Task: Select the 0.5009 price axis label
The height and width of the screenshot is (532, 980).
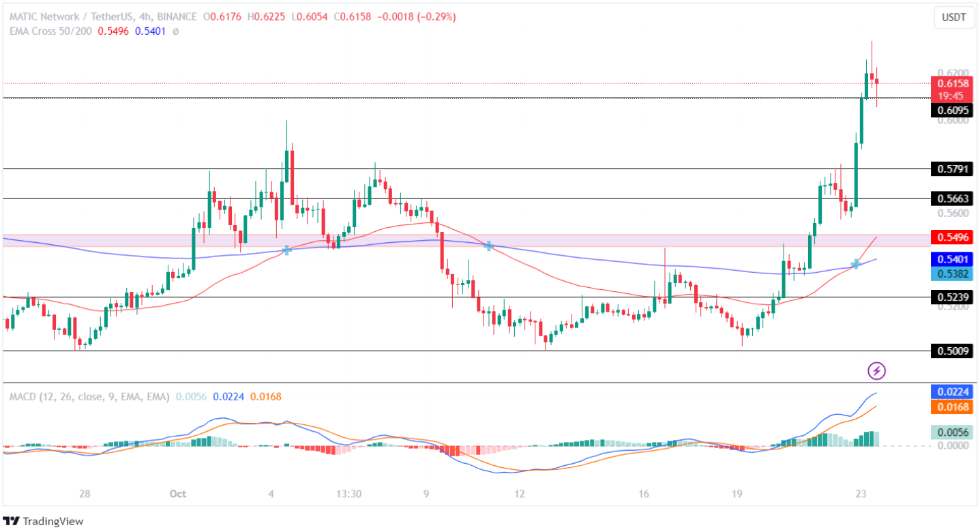Action: point(952,351)
